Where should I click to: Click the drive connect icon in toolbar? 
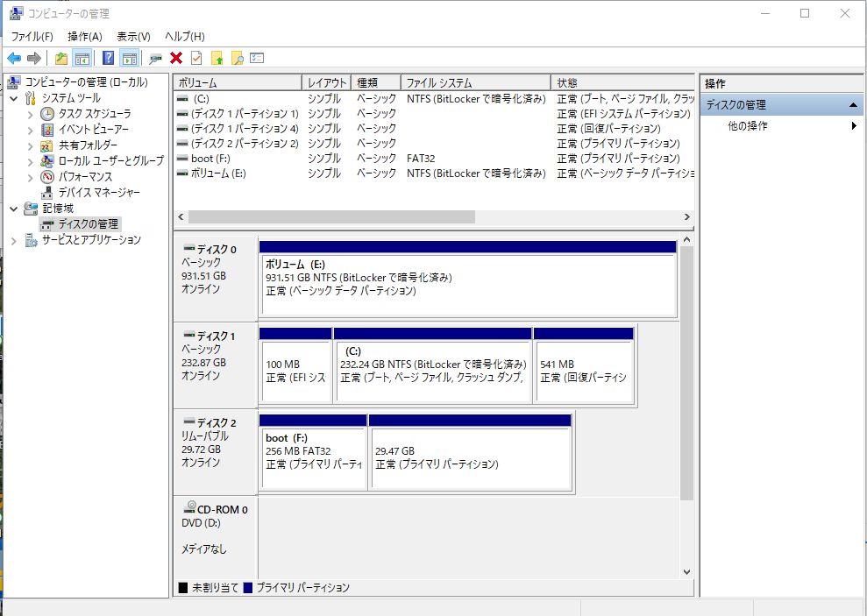point(155,59)
